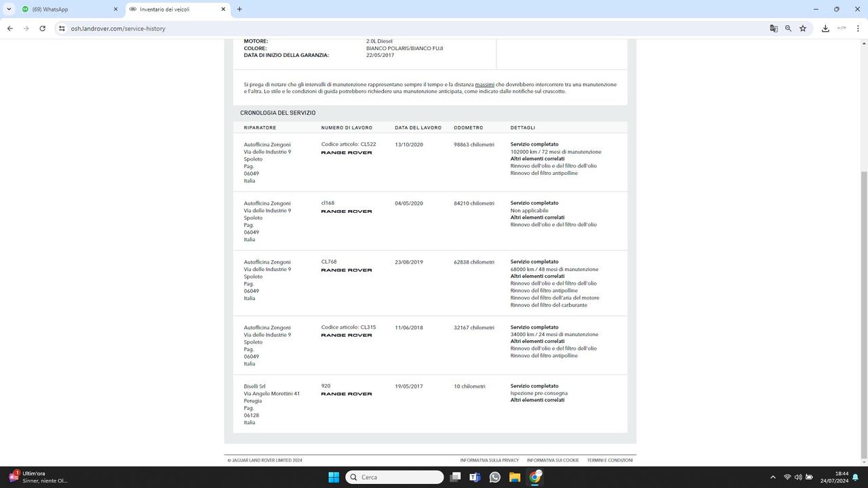
Task: Select odometer value 98863 chilometri
Action: tap(474, 144)
